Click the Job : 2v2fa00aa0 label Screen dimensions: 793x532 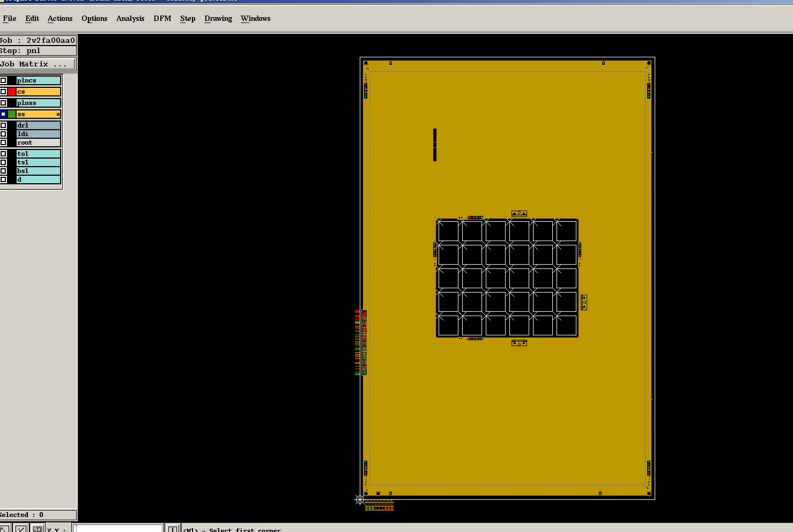coord(38,40)
